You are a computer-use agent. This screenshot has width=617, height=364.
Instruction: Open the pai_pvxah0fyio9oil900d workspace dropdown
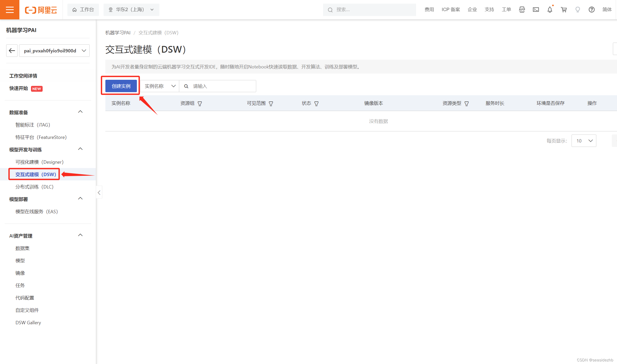[54, 51]
